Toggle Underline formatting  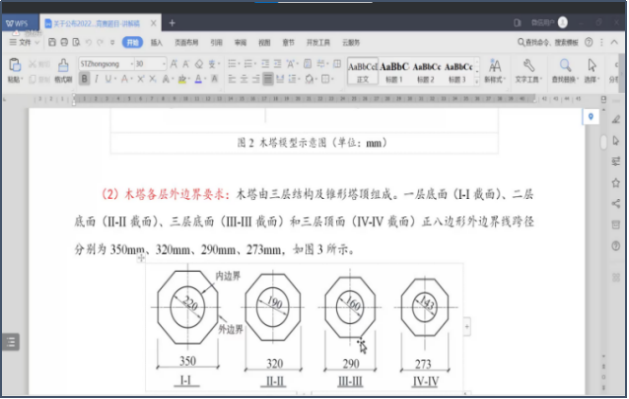108,79
